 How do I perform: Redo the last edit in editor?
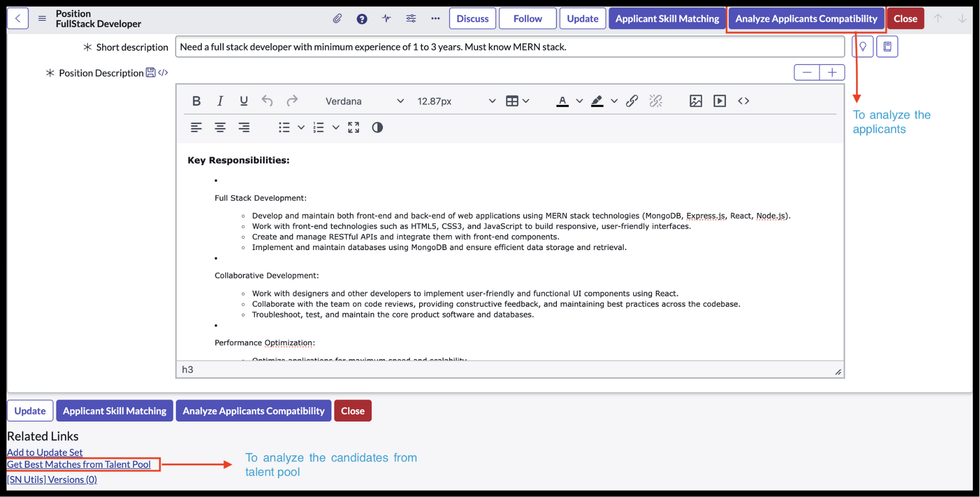tap(292, 101)
